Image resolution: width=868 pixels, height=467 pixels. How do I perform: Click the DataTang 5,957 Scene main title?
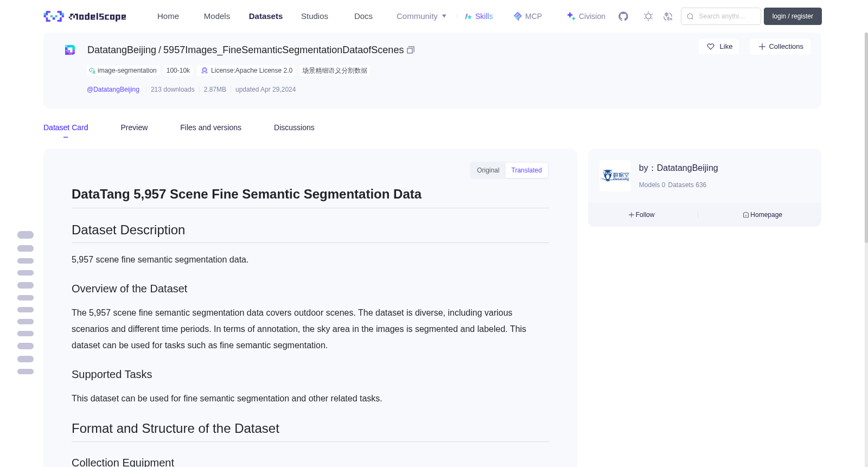246,194
